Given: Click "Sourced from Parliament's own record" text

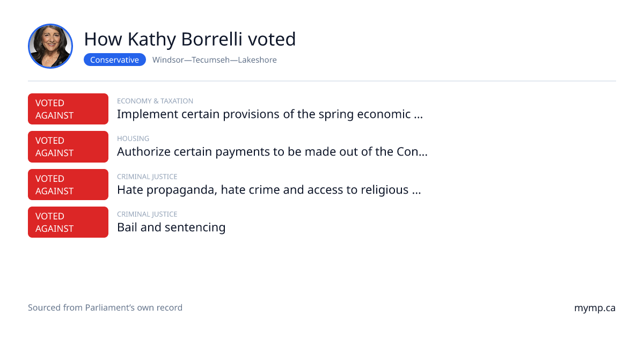Looking at the screenshot, I should [105, 308].
